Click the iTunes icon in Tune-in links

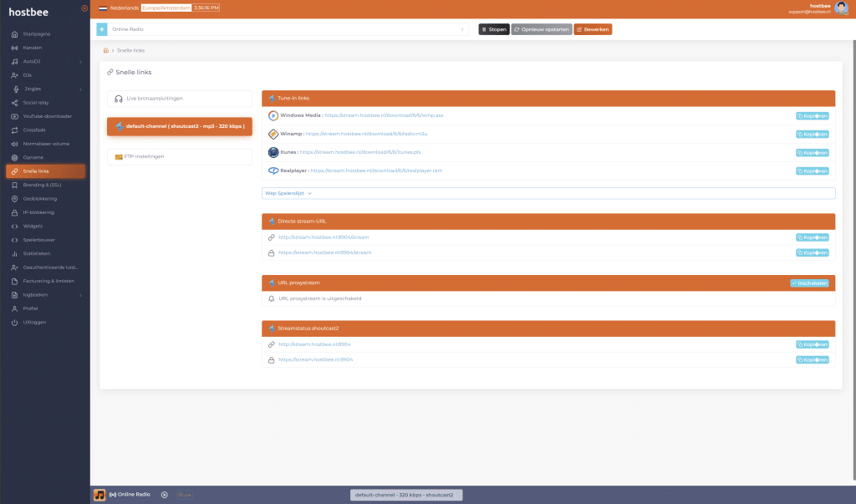(x=273, y=152)
